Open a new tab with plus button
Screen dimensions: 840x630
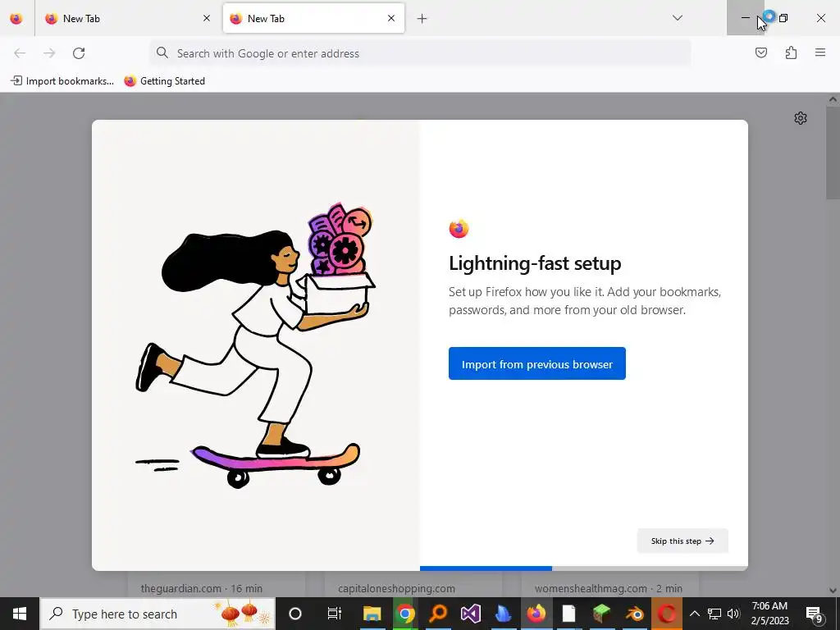point(422,19)
